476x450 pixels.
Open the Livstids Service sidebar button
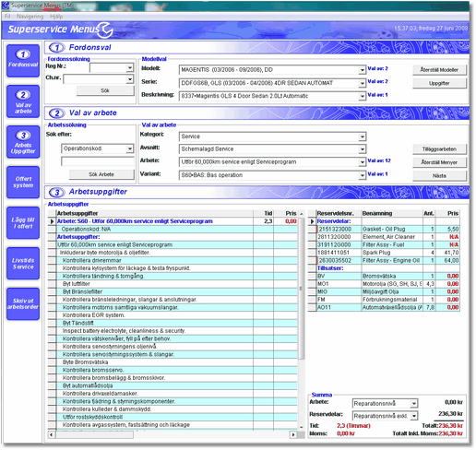coord(23,264)
